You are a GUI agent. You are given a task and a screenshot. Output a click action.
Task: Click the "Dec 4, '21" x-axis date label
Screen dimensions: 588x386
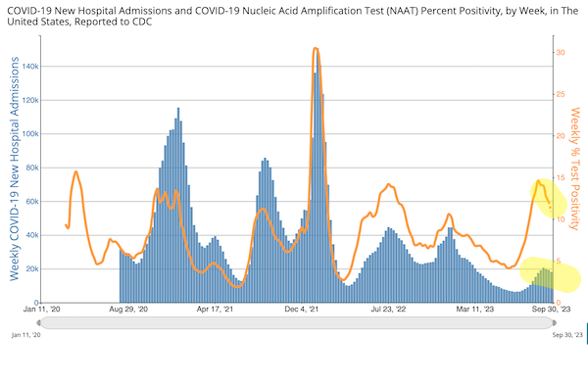coord(301,310)
